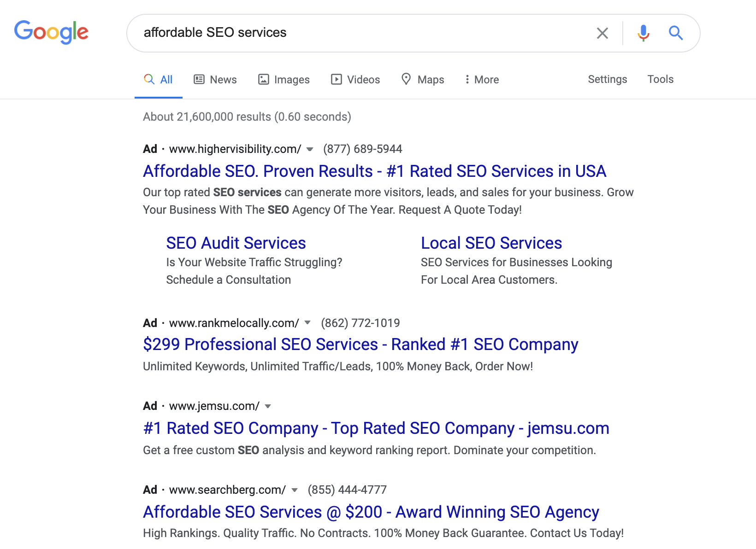Click the Maps pin icon

406,79
